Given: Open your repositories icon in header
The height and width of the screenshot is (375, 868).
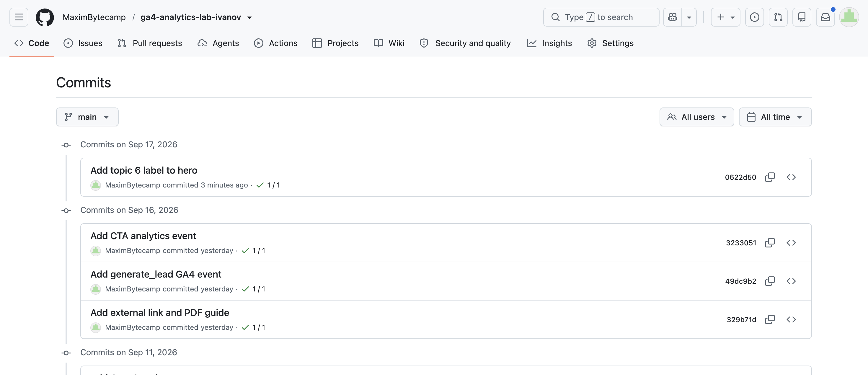Looking at the screenshot, I should pyautogui.click(x=802, y=17).
